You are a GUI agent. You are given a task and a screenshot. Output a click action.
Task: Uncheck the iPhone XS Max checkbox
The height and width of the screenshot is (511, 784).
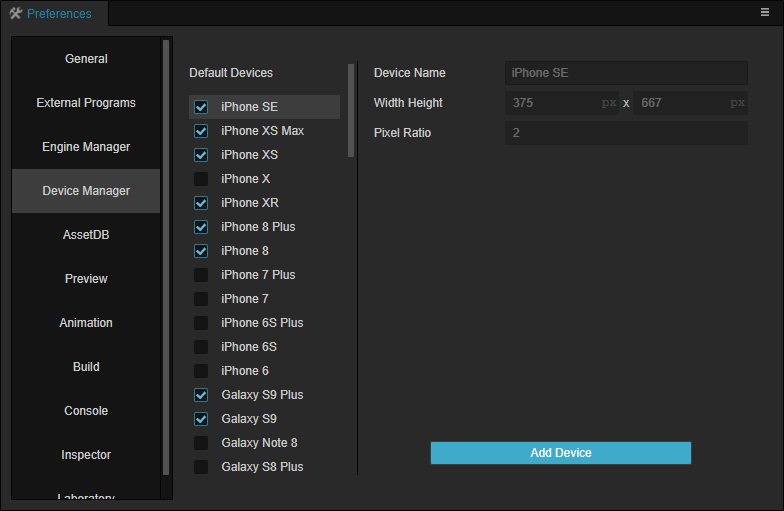tap(201, 131)
